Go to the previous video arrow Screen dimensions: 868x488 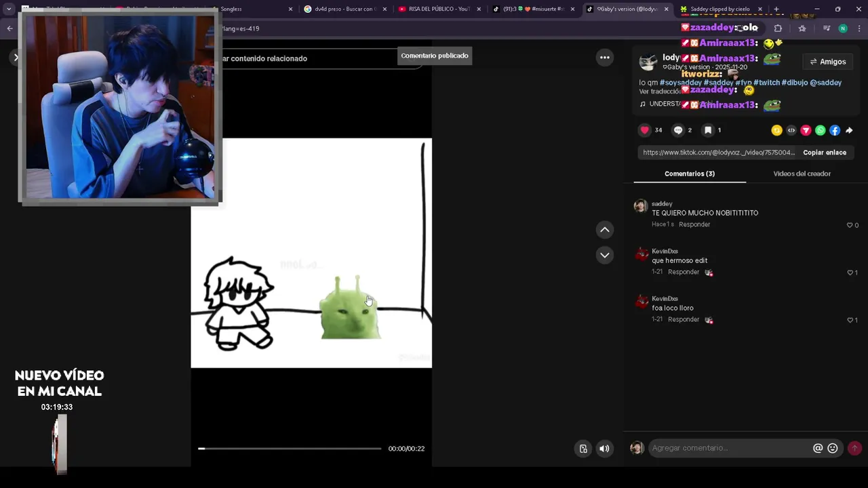pos(605,230)
